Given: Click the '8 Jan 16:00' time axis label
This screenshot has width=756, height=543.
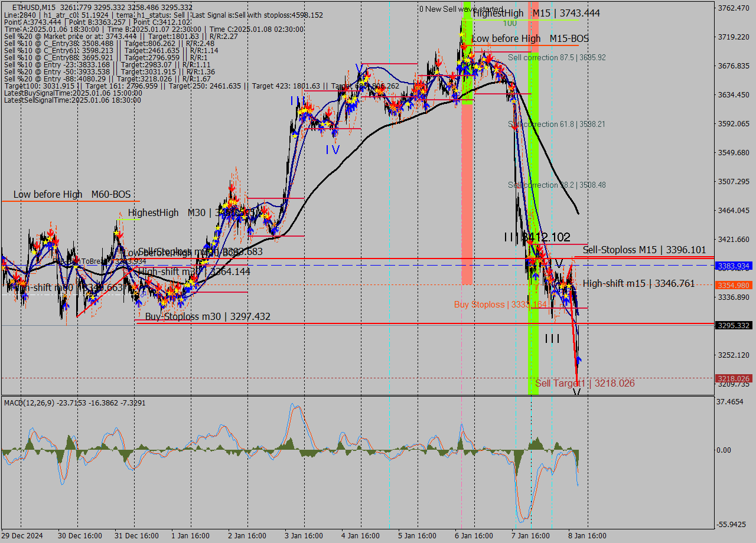Looking at the screenshot, I should (x=587, y=536).
